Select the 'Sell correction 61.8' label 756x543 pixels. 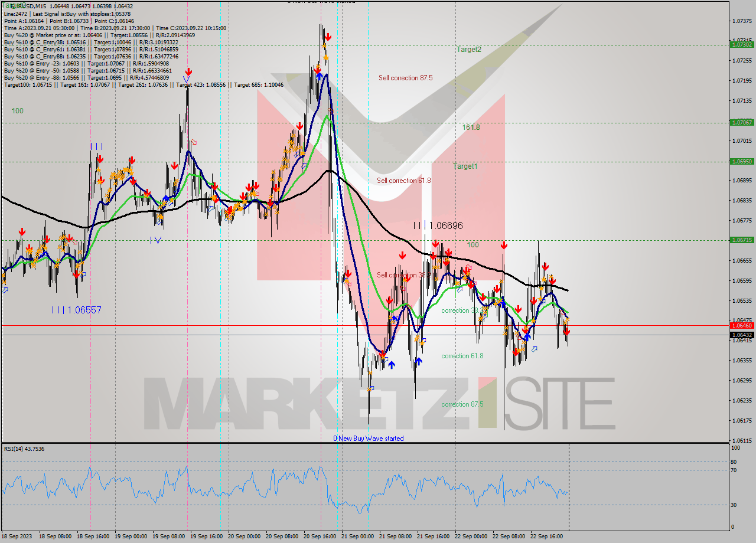tap(404, 181)
